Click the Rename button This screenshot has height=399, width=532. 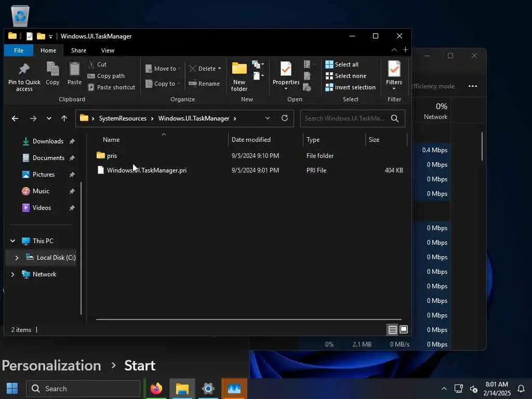204,84
